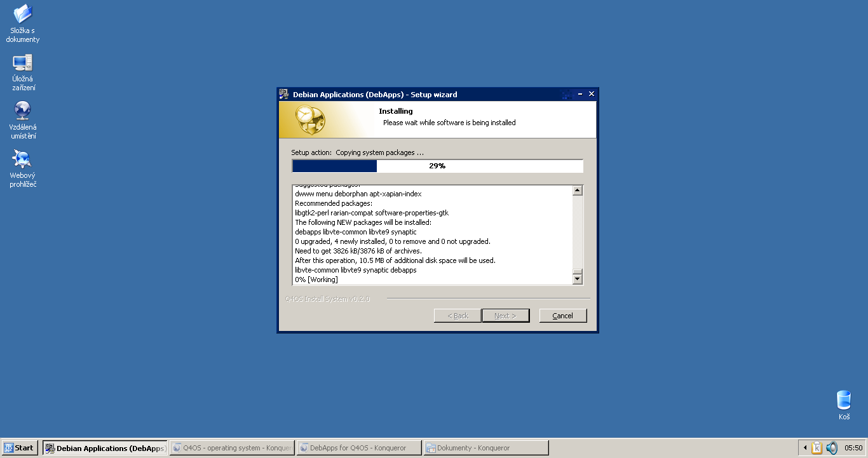This screenshot has width=868, height=458.
Task: Click the Klipper clipboard tray icon
Action: [x=817, y=448]
